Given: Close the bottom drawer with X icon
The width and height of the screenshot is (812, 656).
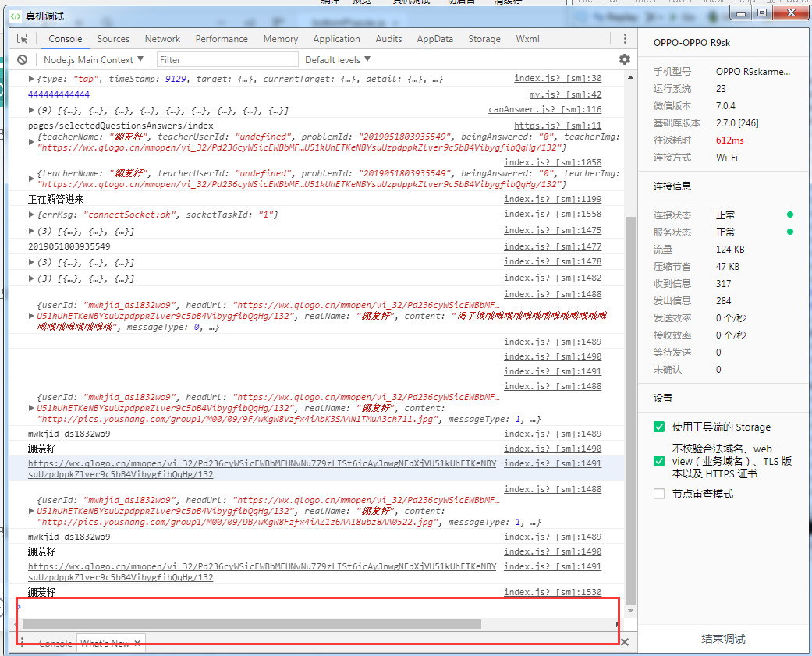Looking at the screenshot, I should coord(624,643).
